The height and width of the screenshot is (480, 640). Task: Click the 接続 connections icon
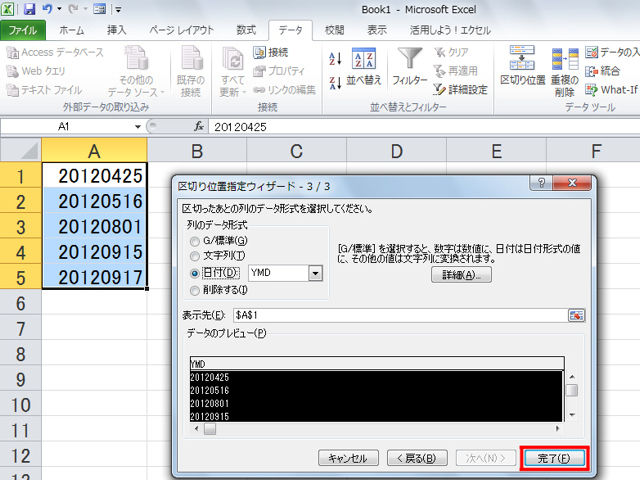tap(259, 53)
